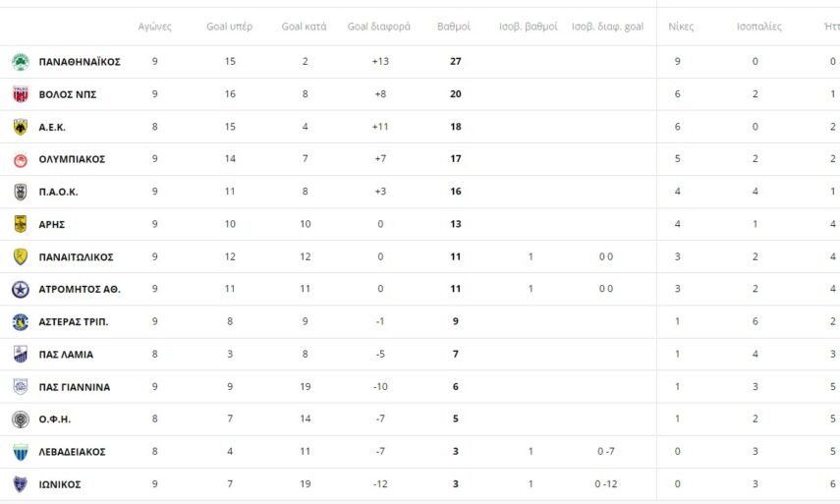Sort by the Αγώνες column header

(x=155, y=27)
